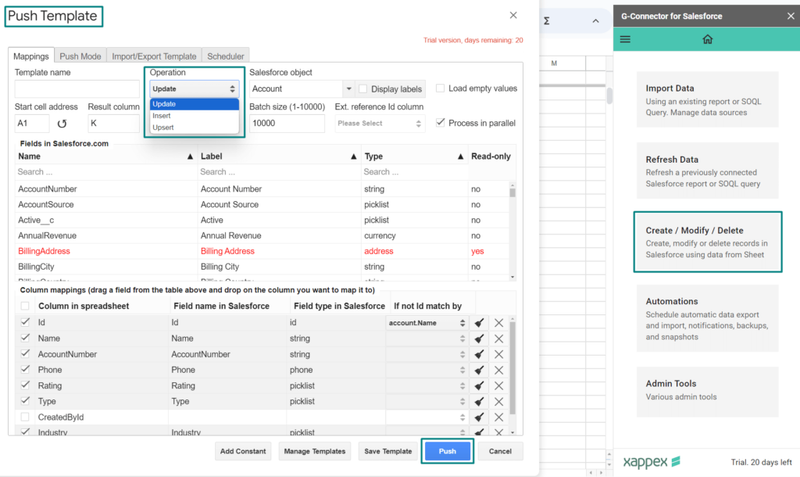Switch to the Push Mode tab
Screen dimensions: 800x477
click(x=80, y=56)
